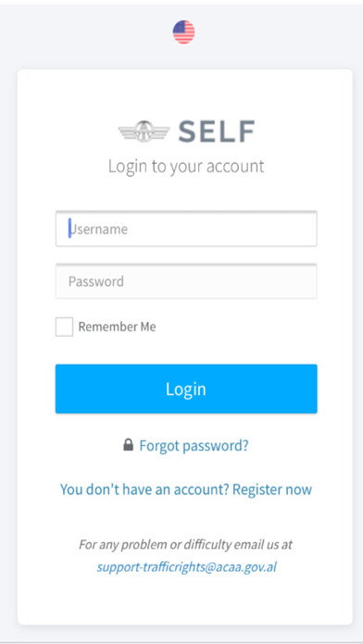Toggle Remember Me via its text label
Viewport: 363px width, 644px height.
[118, 327]
